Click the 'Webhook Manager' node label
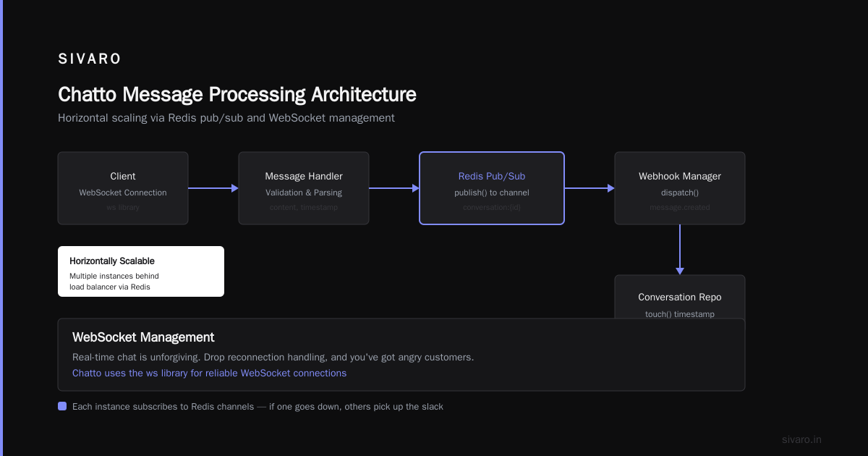Screen dimensions: 868x456 pyautogui.click(x=680, y=176)
